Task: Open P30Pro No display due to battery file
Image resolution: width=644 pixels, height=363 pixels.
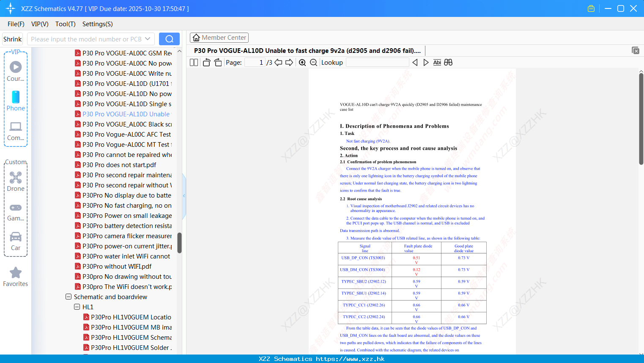Action: point(123,195)
